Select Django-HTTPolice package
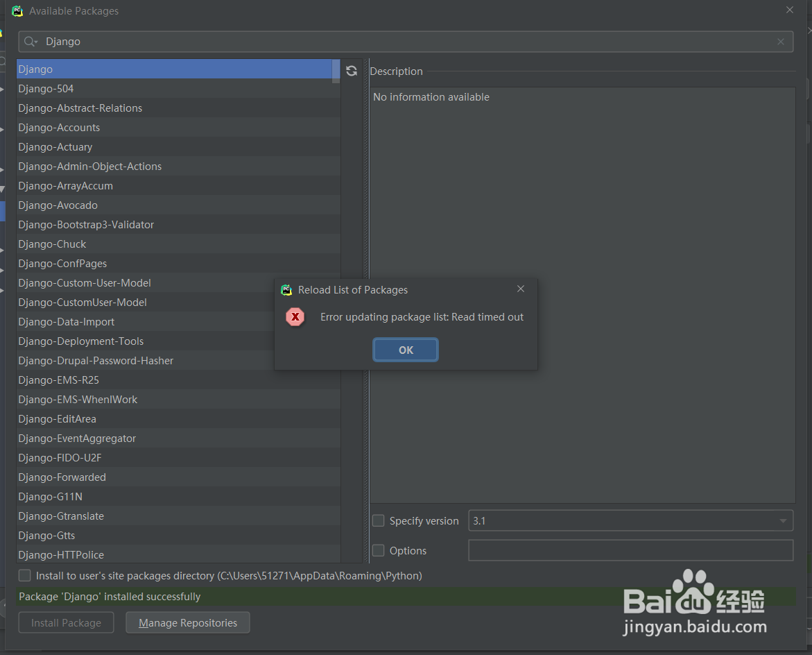The width and height of the screenshot is (812, 655). 178,554
